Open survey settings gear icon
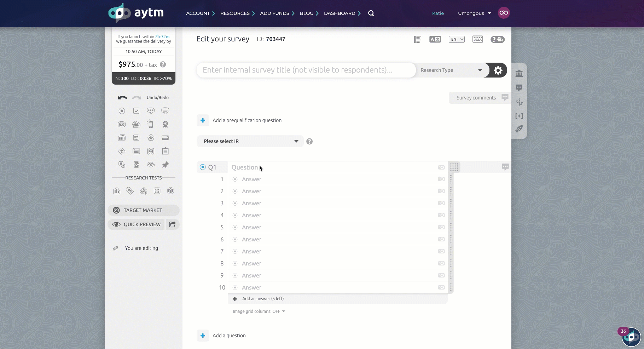Image resolution: width=644 pixels, height=349 pixels. point(498,70)
